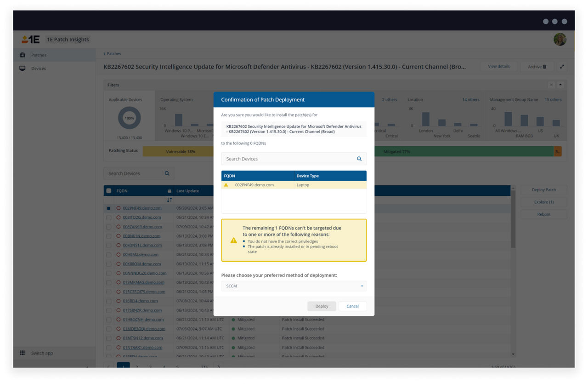Cancel the patch deployment dialog
The image size is (588, 384).
coord(352,306)
